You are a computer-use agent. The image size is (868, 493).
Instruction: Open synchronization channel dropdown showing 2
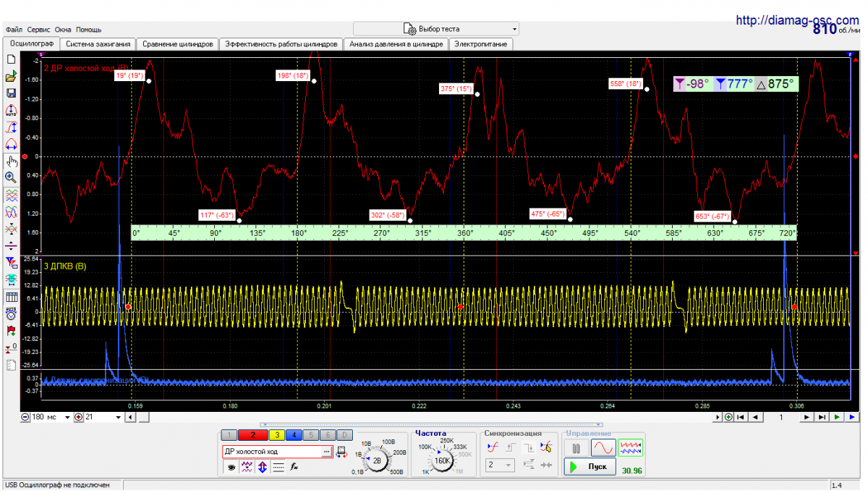point(500,465)
